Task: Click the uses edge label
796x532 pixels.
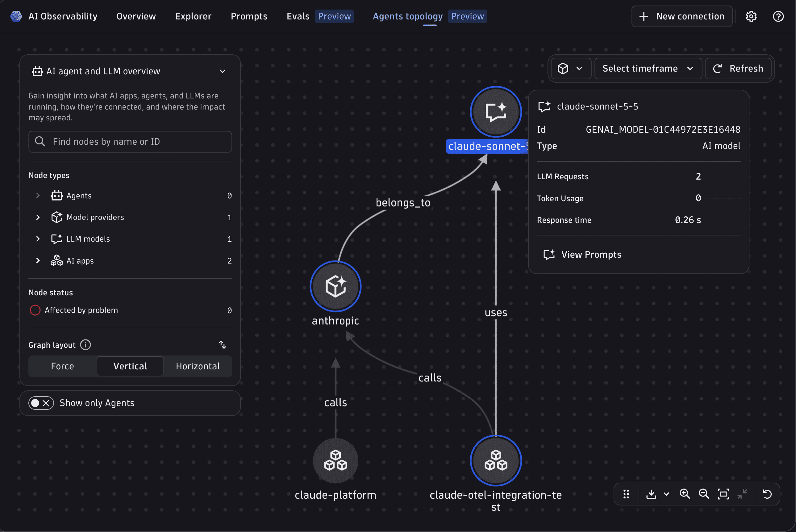Action: tap(496, 313)
